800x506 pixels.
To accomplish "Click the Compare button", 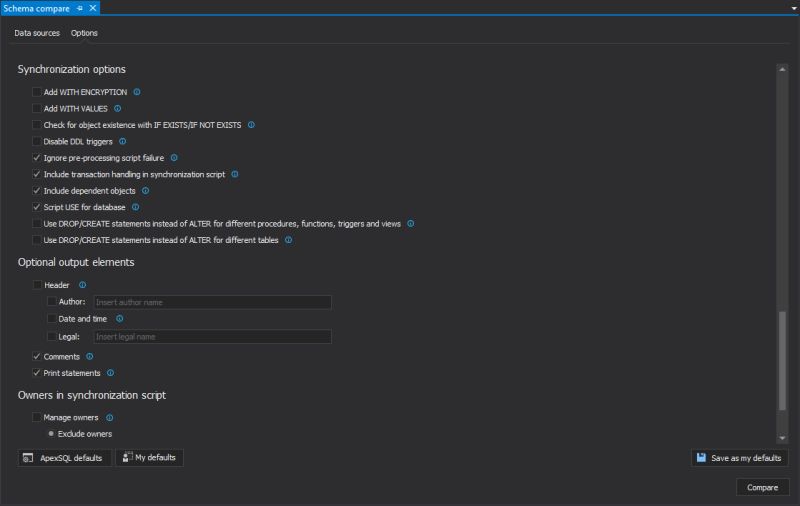I will click(762, 487).
